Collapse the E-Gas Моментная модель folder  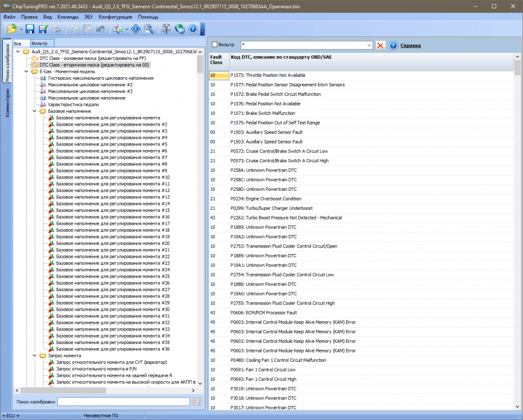click(x=27, y=71)
